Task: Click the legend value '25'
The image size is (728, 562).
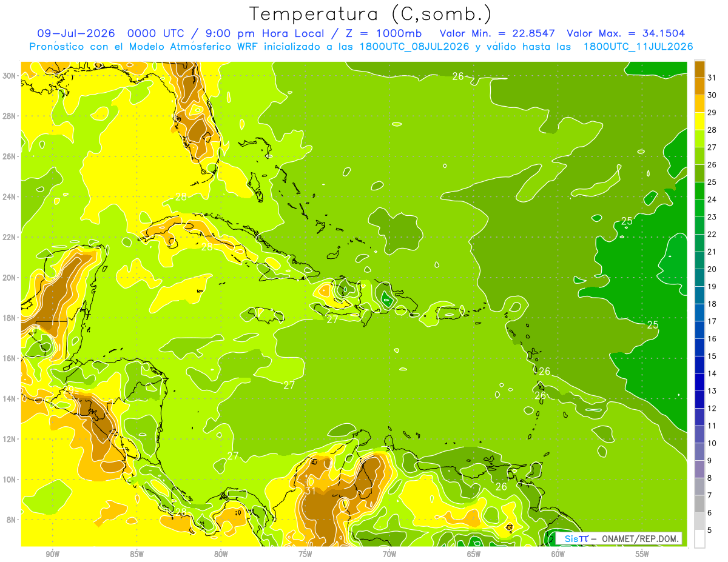Action: (712, 182)
